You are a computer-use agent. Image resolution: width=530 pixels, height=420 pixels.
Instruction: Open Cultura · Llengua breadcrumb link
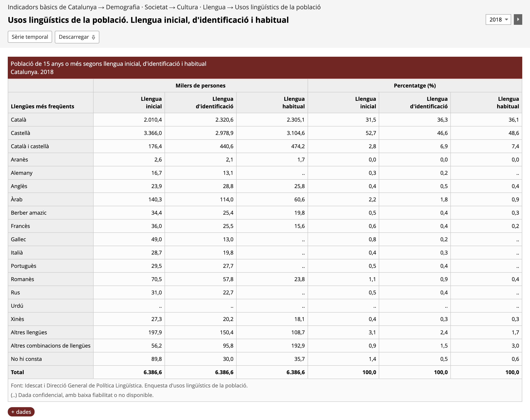[x=201, y=7]
